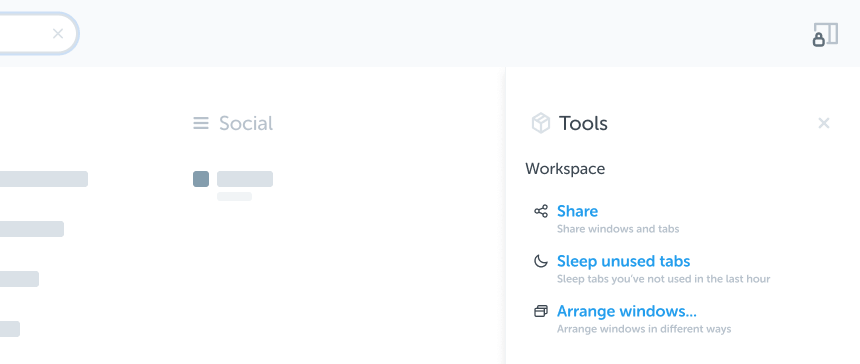Viewport: 860px width, 364px height.
Task: Open the Social window hamburger menu
Action: (x=201, y=123)
